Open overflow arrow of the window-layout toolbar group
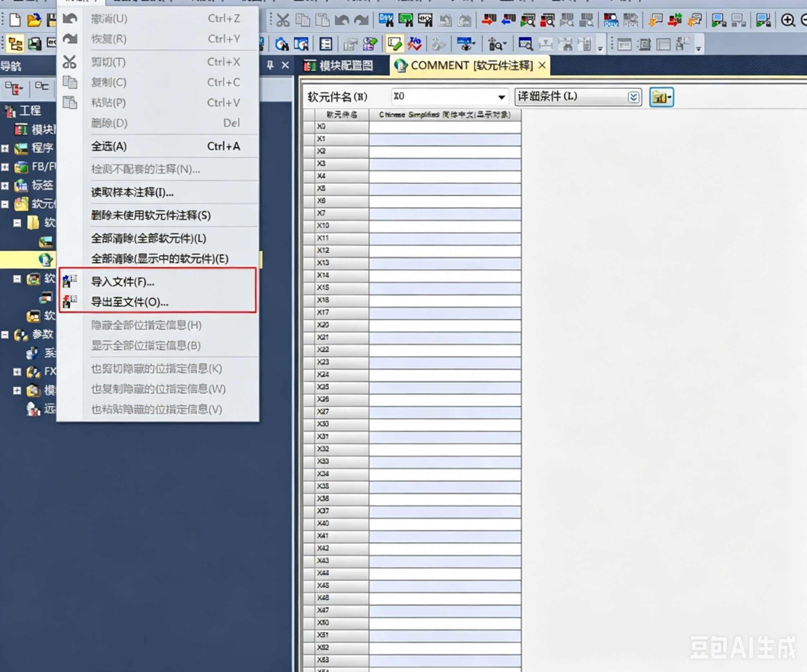This screenshot has height=672, width=807. [699, 49]
